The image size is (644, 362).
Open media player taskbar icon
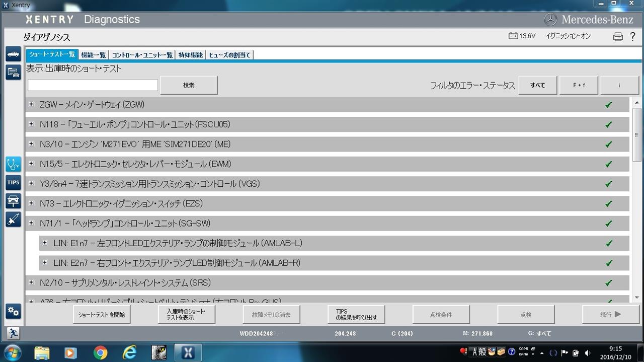click(x=71, y=353)
